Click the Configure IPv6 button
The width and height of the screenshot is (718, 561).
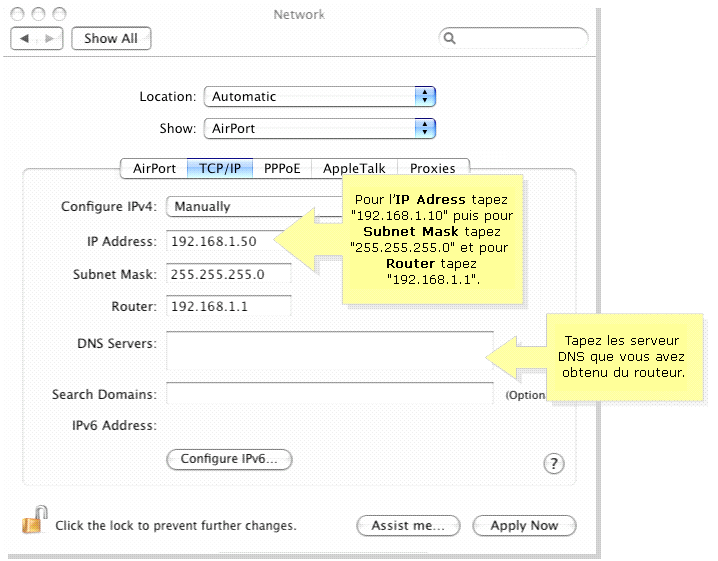tap(229, 459)
